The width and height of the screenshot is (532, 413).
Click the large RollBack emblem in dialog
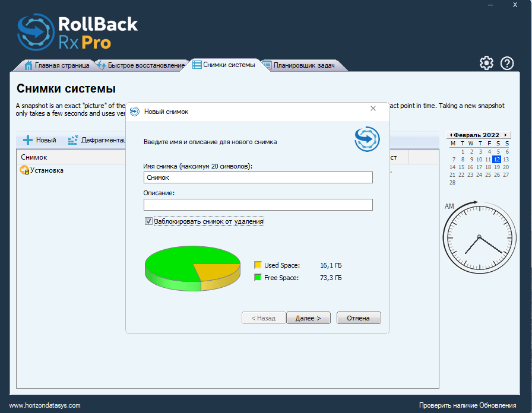[367, 139]
